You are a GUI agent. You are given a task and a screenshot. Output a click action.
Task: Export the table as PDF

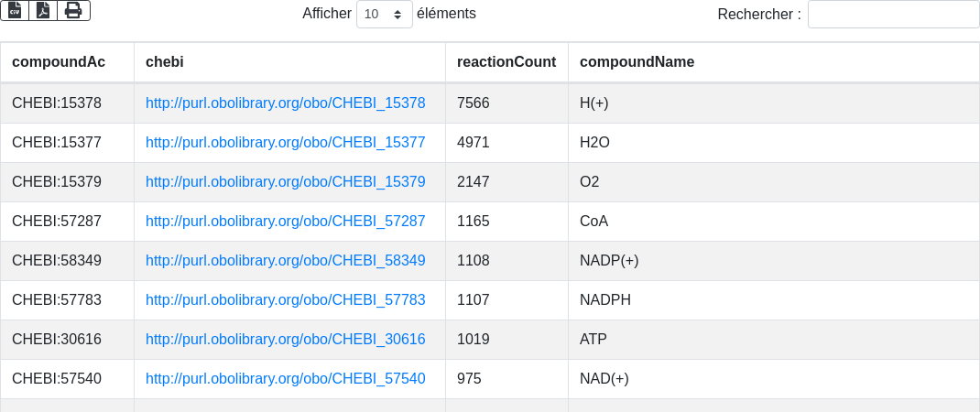(x=43, y=10)
